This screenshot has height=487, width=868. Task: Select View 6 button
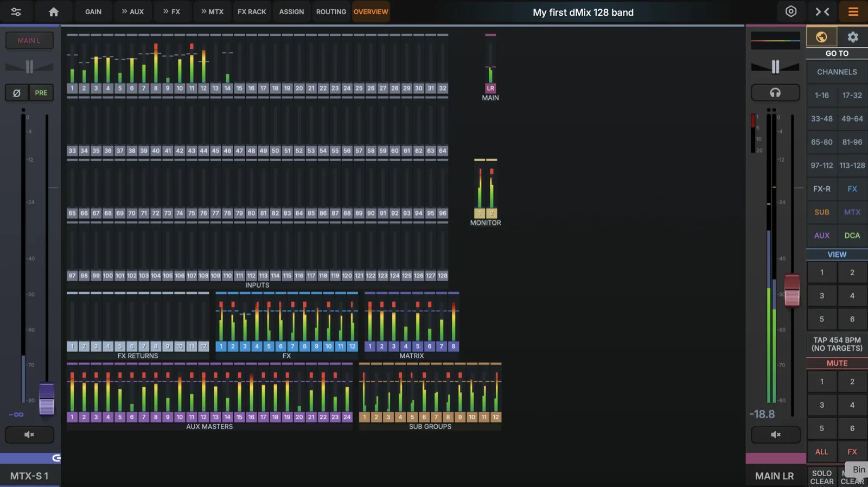coord(852,319)
